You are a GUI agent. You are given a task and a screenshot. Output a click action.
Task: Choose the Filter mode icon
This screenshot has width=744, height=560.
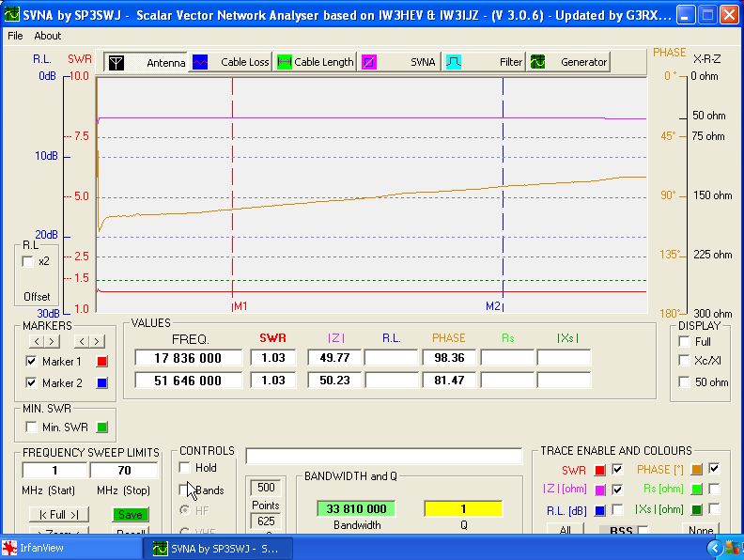454,62
